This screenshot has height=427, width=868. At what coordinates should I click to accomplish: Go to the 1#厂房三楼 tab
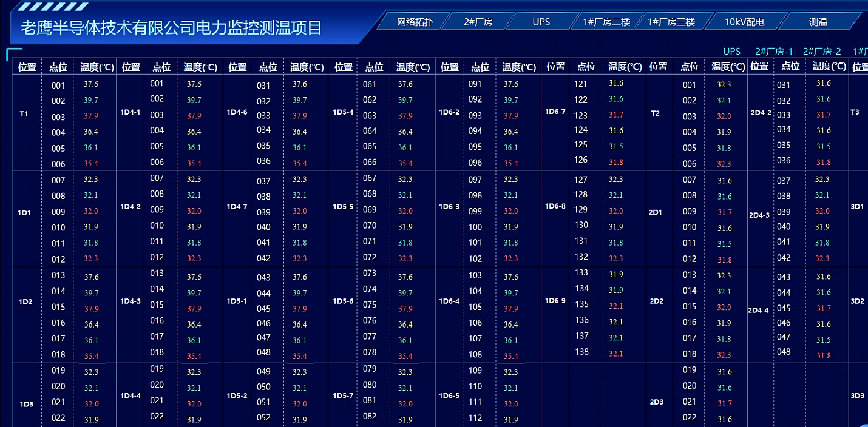[x=671, y=22]
